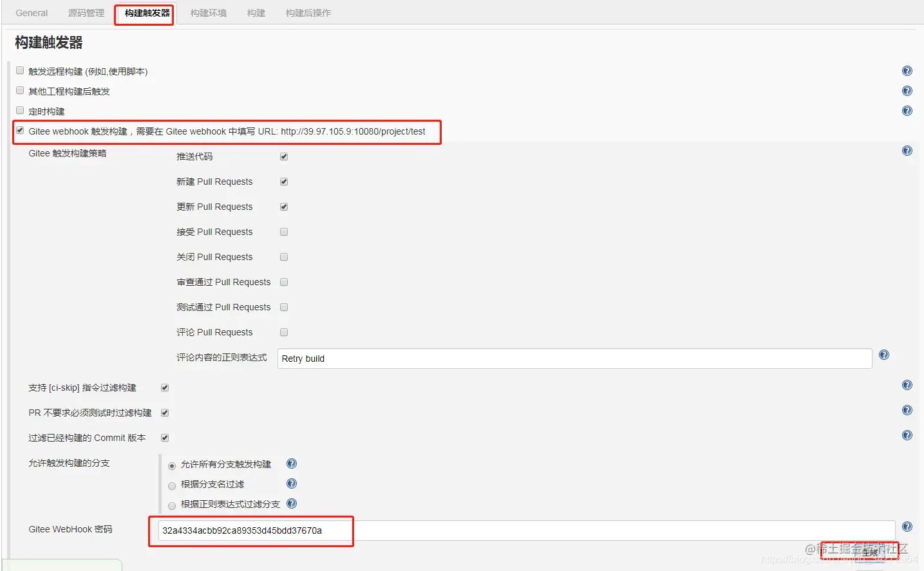
Task: Open help for 根据分支名过滤
Action: tap(291, 483)
